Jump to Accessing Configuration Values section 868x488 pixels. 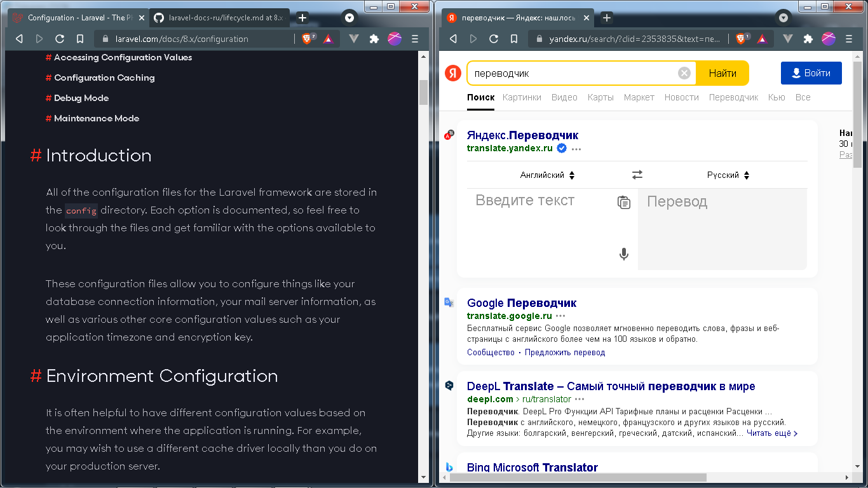(123, 57)
